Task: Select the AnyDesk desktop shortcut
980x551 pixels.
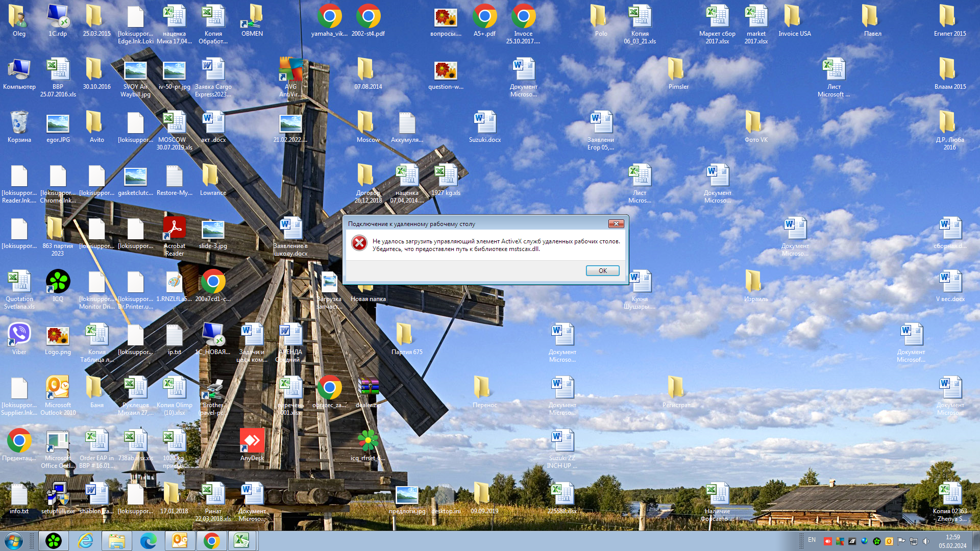Action: click(x=252, y=445)
